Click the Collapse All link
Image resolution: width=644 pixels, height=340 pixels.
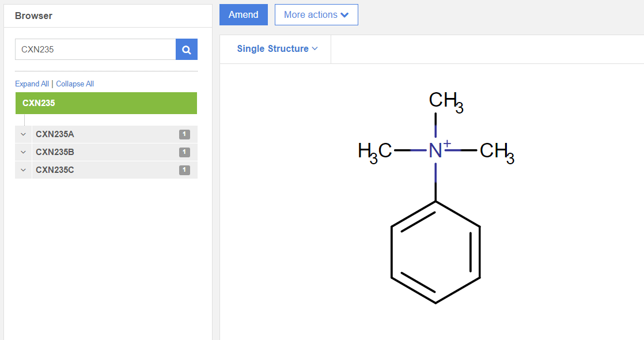point(75,84)
